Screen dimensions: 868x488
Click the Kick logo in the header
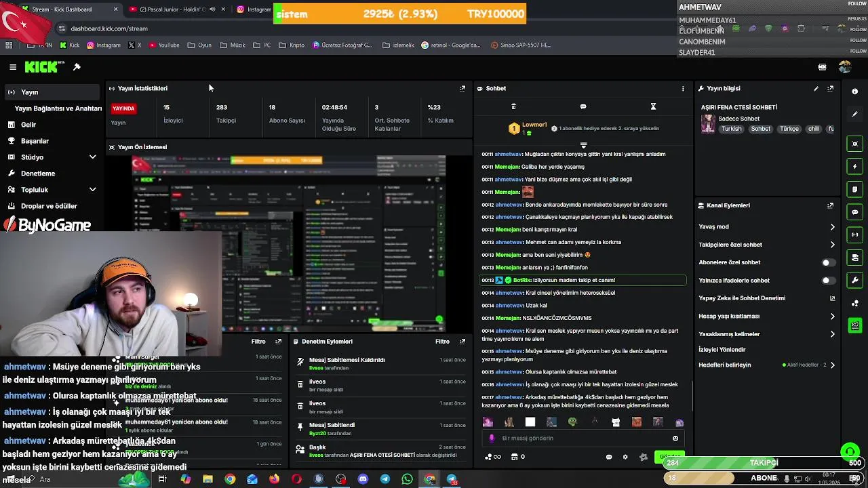[x=44, y=66]
